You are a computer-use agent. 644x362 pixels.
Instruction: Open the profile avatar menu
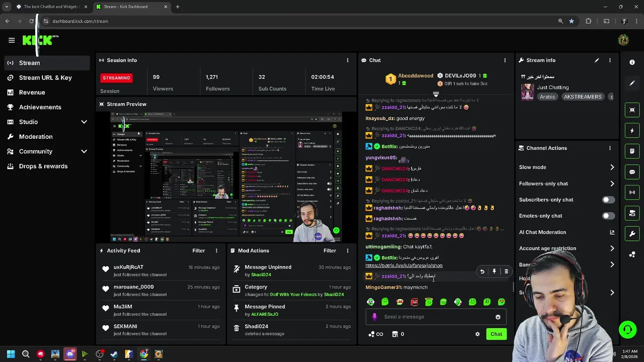(623, 40)
